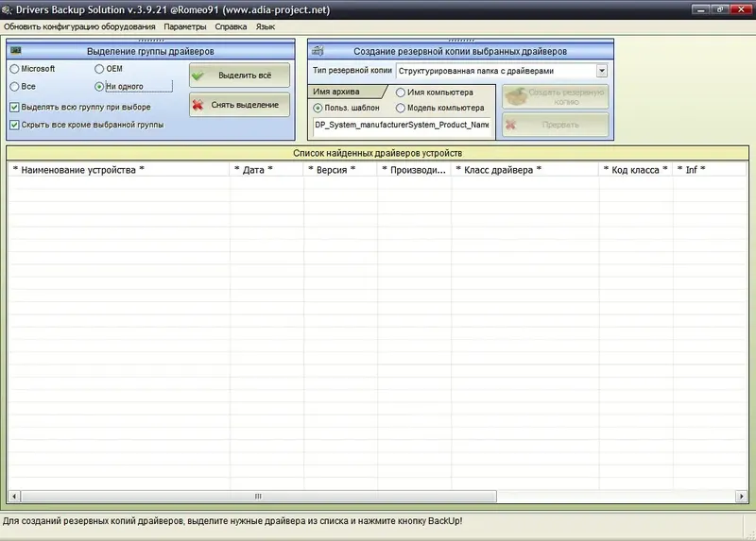
Task: Sort by Класс драйвера column header
Action: (525, 170)
